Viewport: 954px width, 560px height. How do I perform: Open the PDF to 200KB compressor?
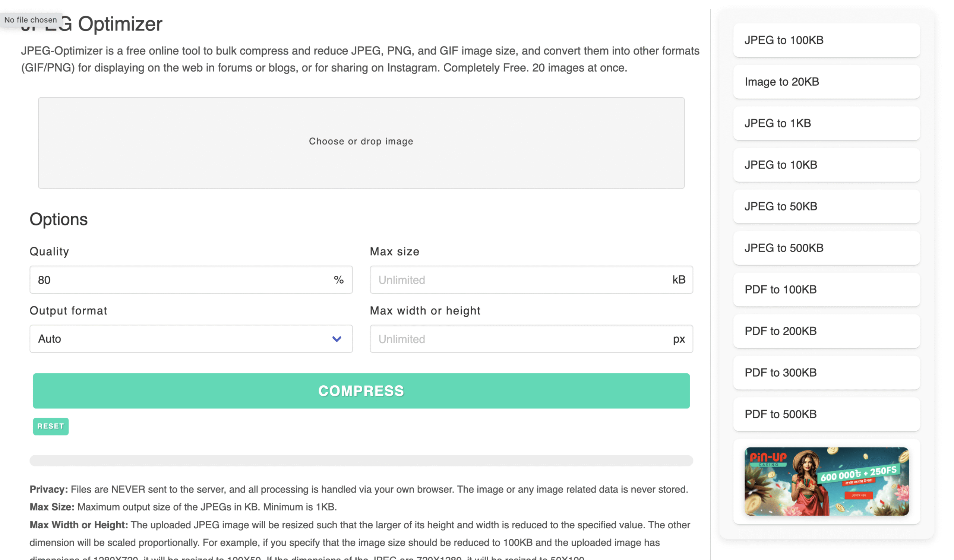point(827,332)
